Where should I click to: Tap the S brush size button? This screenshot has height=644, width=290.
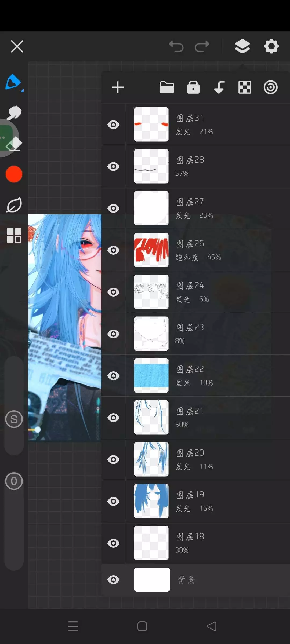click(14, 419)
